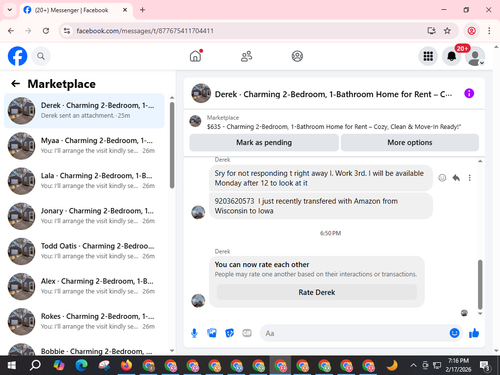Open emoji picker in message box
This screenshot has height=375, width=500.
point(454,333)
